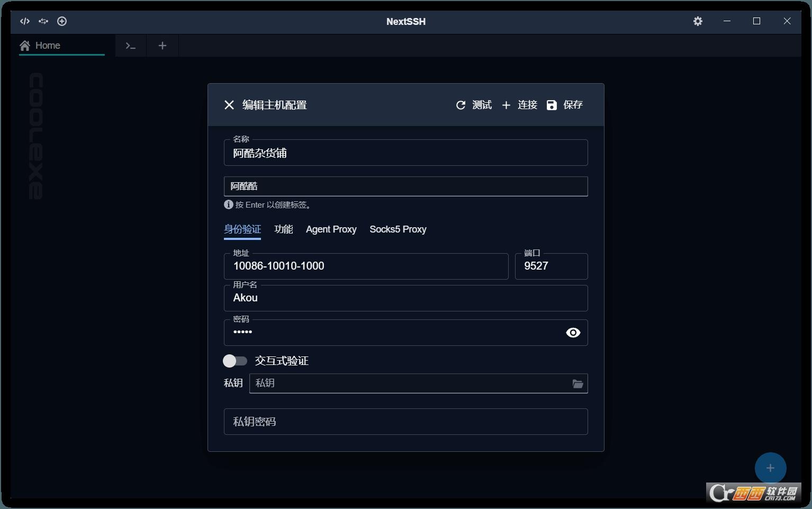Minimize the NextSSH window
The width and height of the screenshot is (812, 509).
click(727, 21)
